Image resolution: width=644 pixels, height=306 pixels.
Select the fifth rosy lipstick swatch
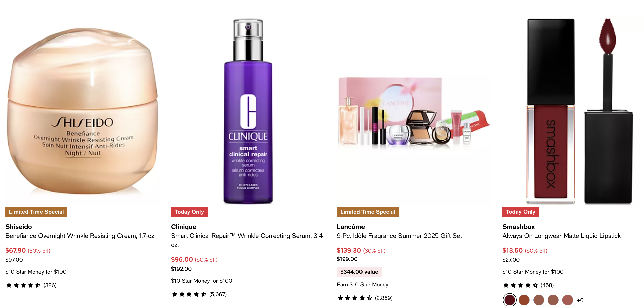click(568, 300)
